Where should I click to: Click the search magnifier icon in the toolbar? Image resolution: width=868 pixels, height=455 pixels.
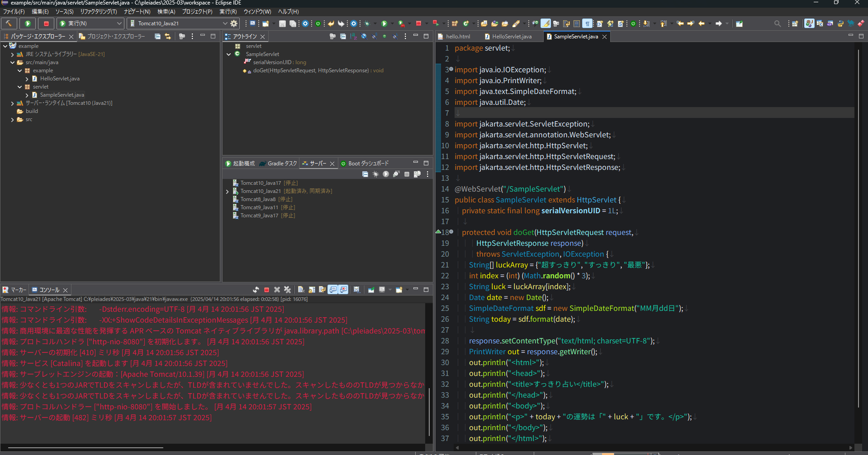click(x=777, y=23)
